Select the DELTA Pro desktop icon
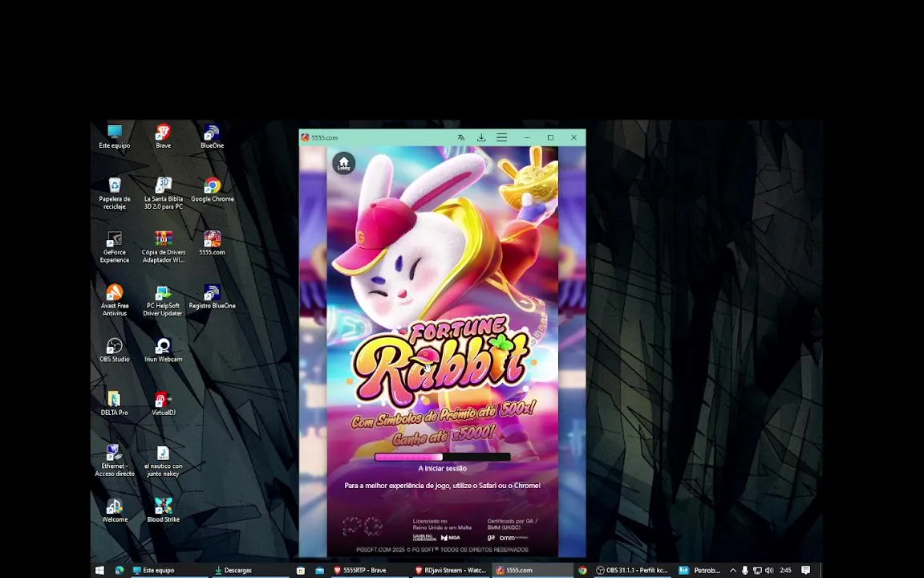This screenshot has width=924, height=578. coord(115,404)
